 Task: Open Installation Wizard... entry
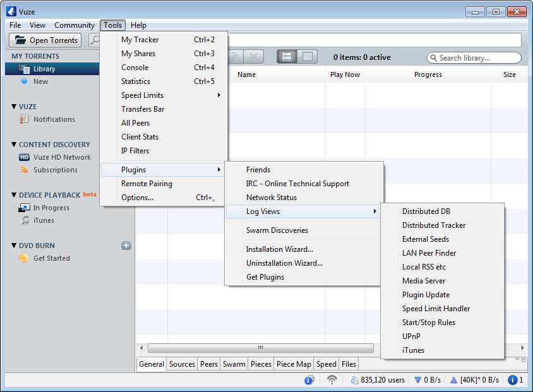click(x=303, y=249)
